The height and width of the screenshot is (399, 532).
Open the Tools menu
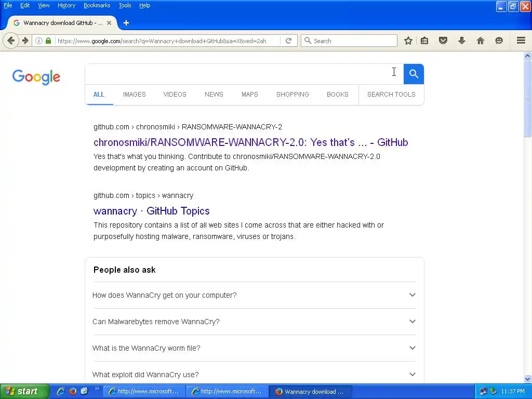tap(125, 5)
